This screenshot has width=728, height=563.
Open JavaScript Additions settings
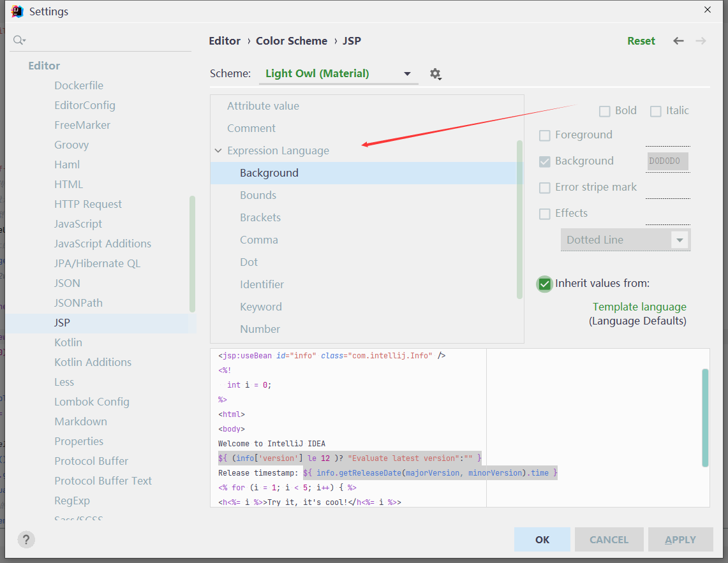pos(103,244)
